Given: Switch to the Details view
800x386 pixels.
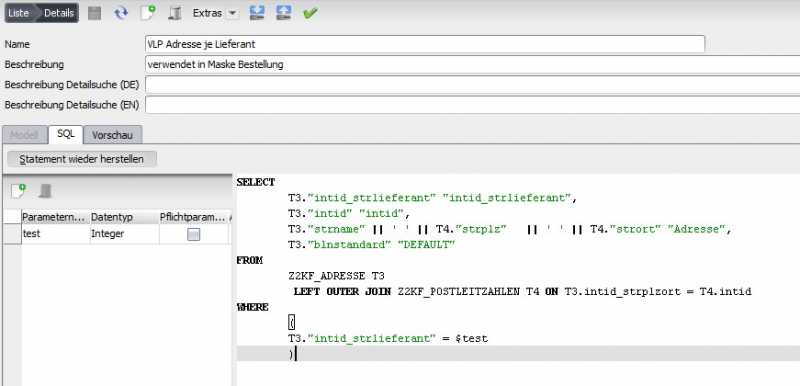Looking at the screenshot, I should coord(59,13).
